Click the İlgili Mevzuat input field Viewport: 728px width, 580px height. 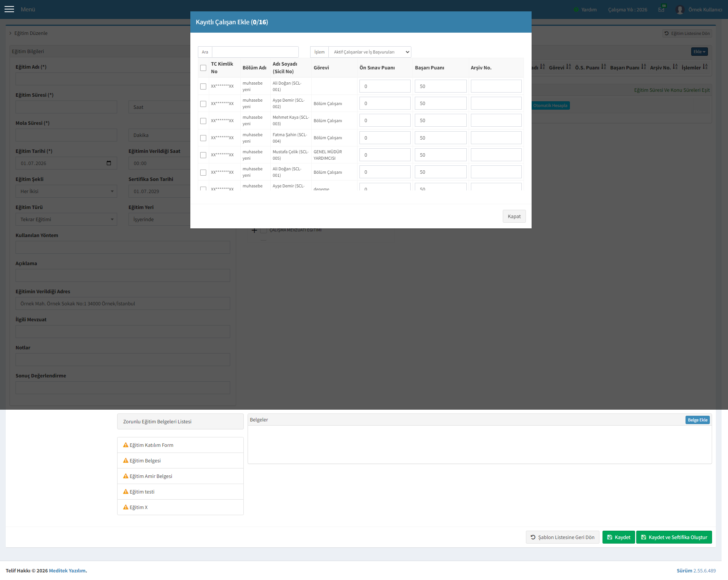123,332
